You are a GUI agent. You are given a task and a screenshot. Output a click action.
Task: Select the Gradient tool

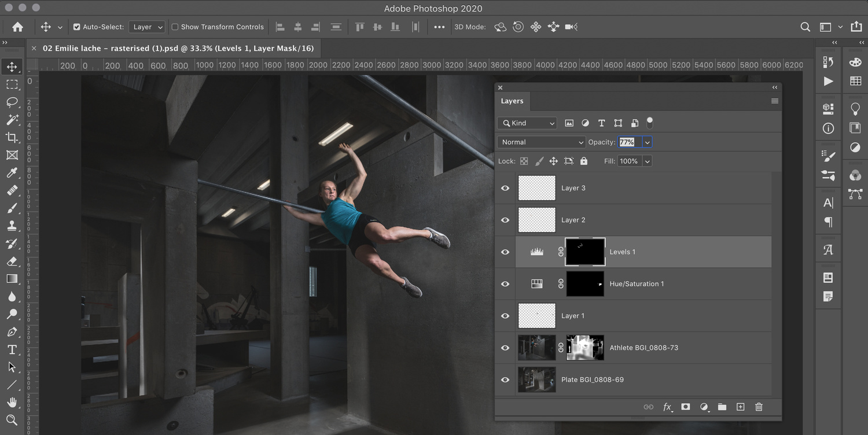13,279
